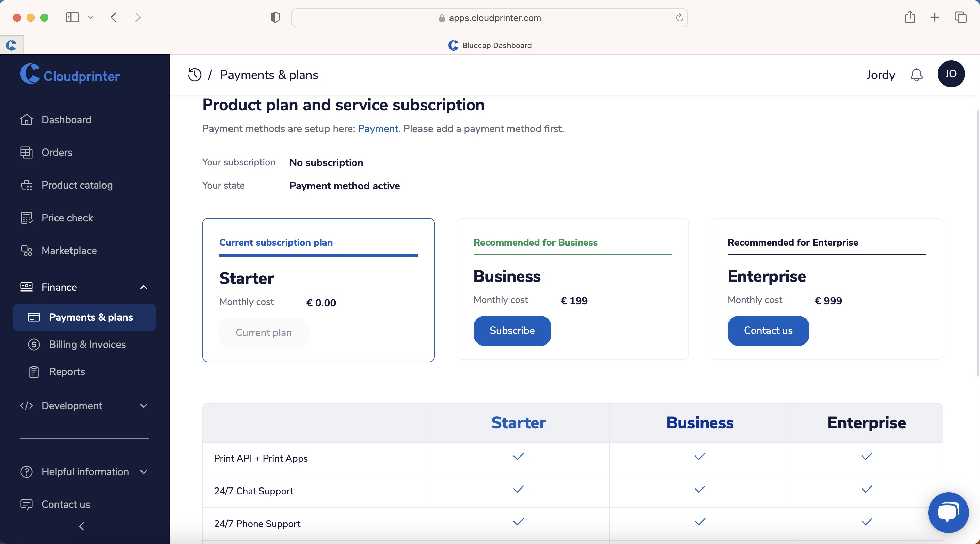
Task: Click the Safari address bar field
Action: (489, 17)
